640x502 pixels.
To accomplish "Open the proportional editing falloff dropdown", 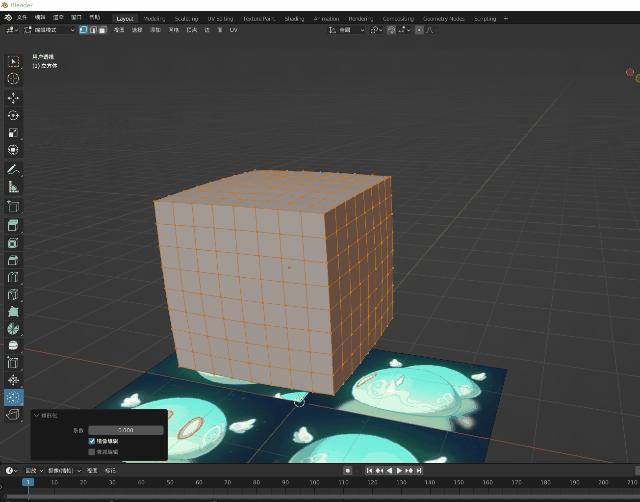I will [429, 30].
